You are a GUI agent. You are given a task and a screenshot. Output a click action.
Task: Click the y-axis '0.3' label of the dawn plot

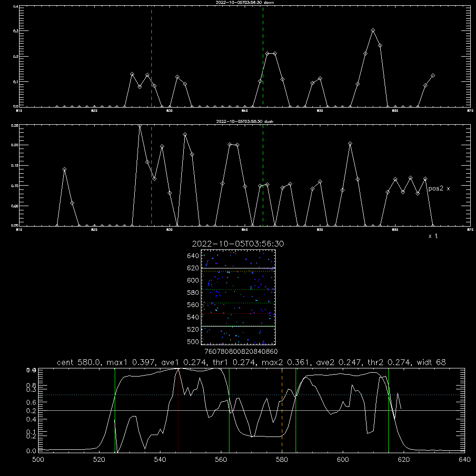pos(16,30)
